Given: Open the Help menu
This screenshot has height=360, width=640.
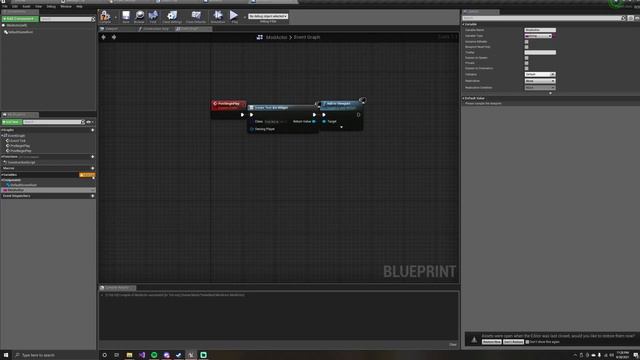Looking at the screenshot, I should click(x=79, y=7).
